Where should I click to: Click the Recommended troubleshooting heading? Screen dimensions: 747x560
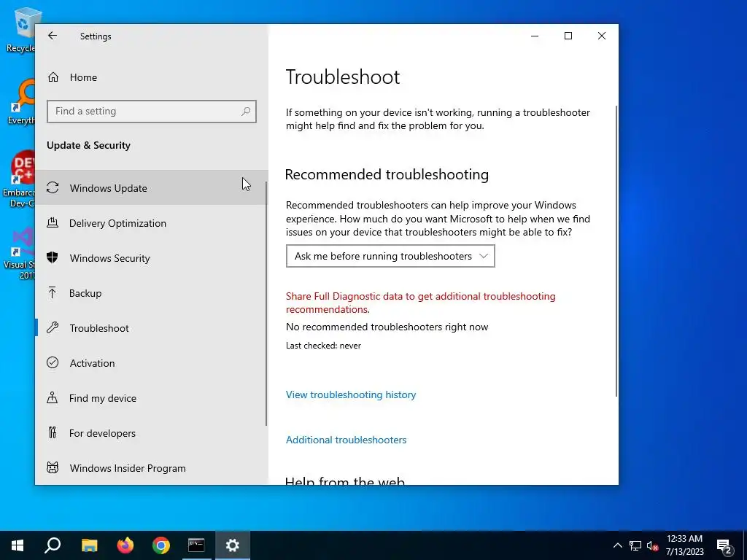[x=387, y=174]
